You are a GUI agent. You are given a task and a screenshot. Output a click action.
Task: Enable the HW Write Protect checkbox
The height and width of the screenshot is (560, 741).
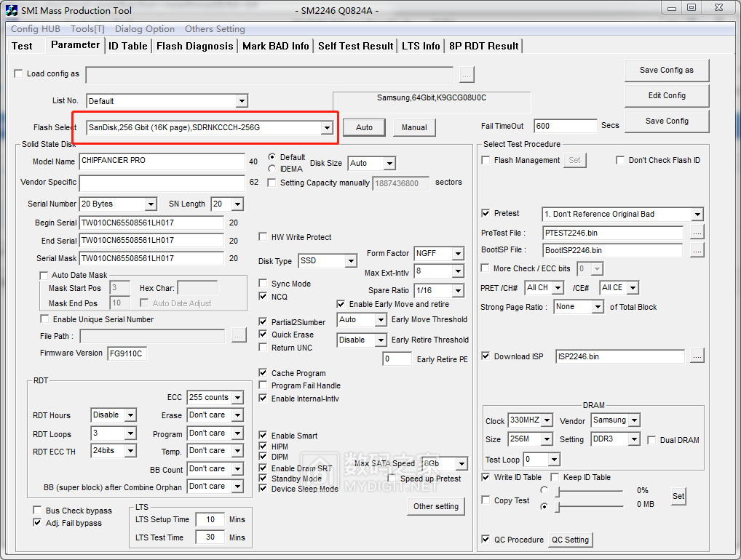[x=263, y=237]
